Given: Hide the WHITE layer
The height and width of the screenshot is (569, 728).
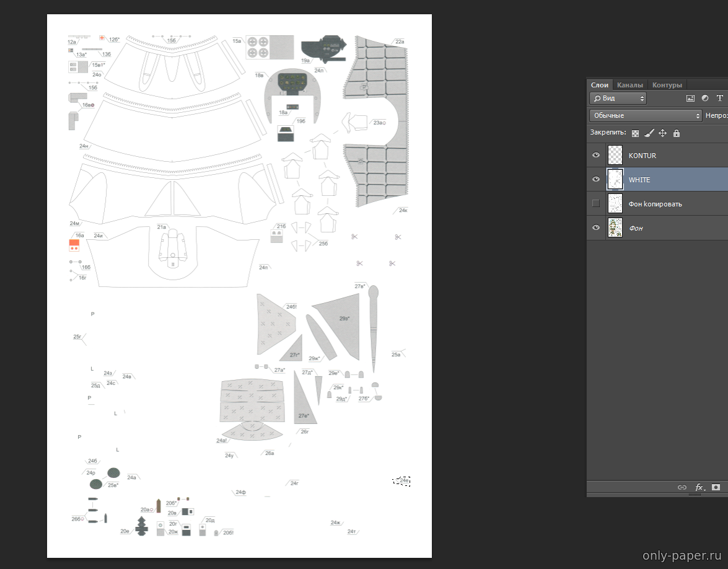Looking at the screenshot, I should tap(596, 180).
